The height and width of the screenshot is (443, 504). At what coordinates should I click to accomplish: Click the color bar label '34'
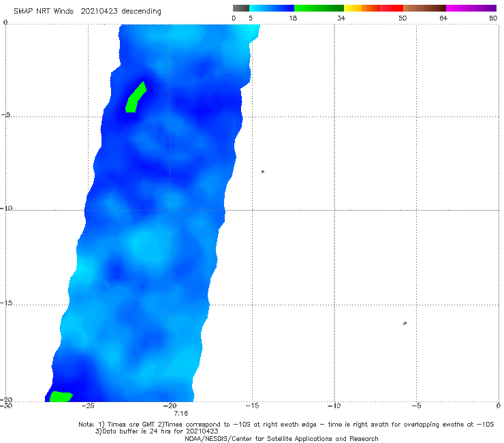[x=341, y=18]
